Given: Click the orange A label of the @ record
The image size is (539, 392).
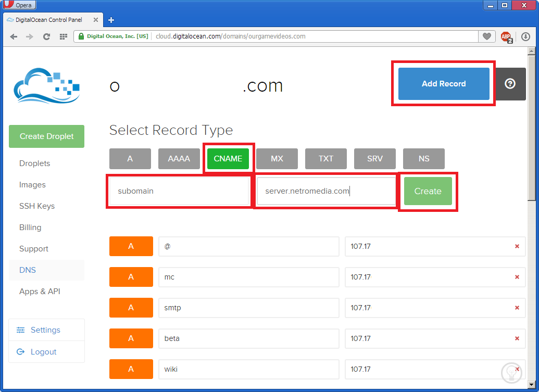Looking at the screenshot, I should [x=131, y=246].
